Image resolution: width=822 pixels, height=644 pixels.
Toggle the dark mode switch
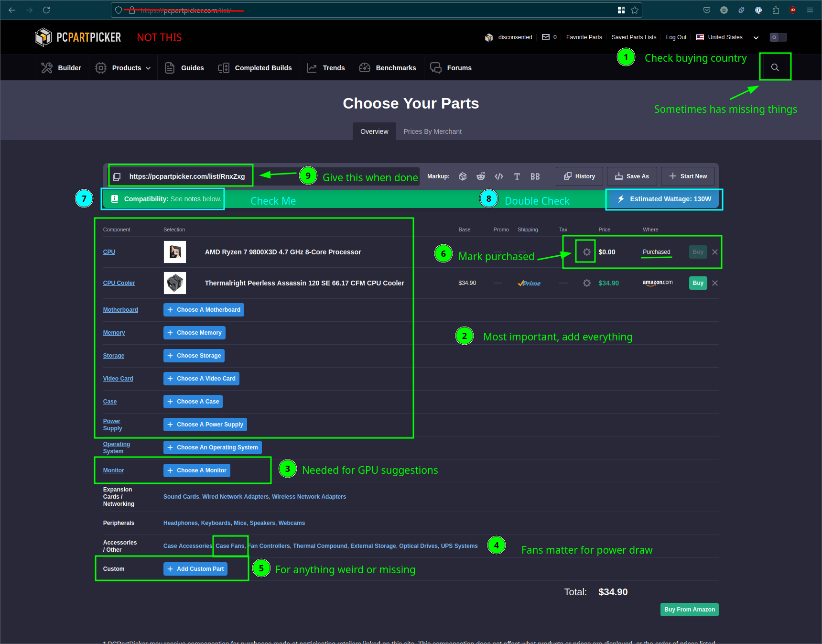pos(778,37)
